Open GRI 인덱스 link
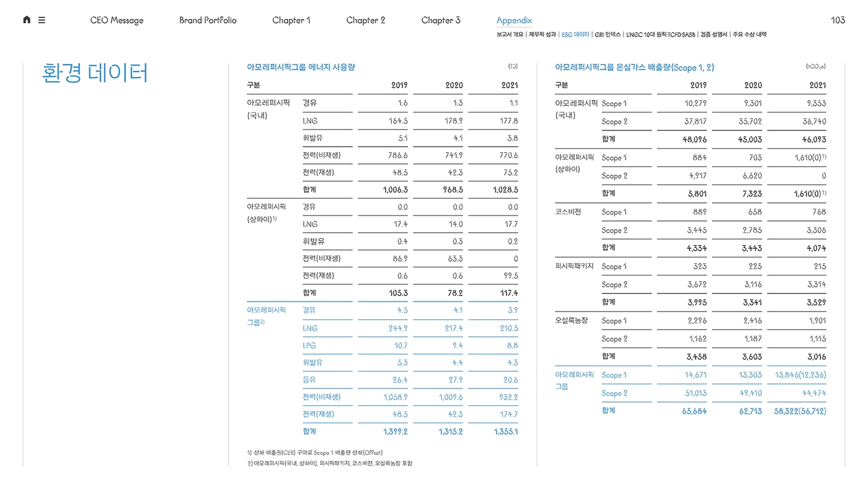The image size is (868, 489). coord(608,35)
